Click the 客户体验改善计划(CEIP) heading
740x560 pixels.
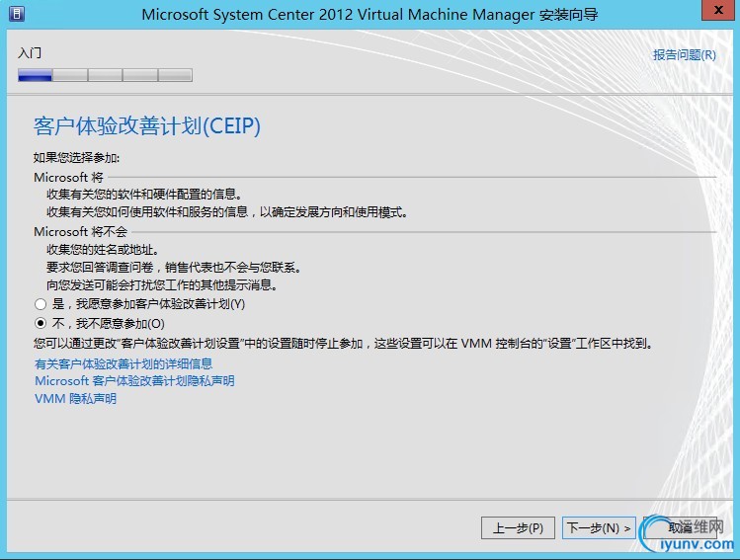(147, 126)
